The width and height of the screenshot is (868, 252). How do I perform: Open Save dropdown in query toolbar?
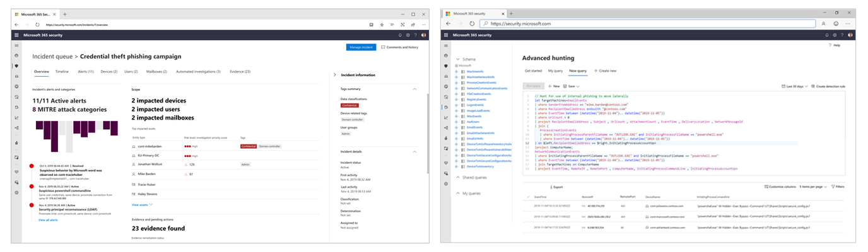click(x=573, y=86)
